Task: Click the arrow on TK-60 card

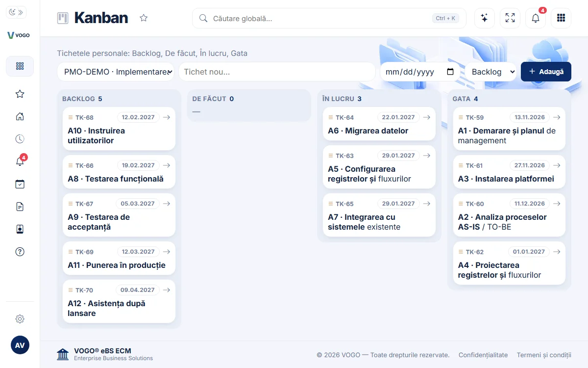Action: click(x=557, y=204)
